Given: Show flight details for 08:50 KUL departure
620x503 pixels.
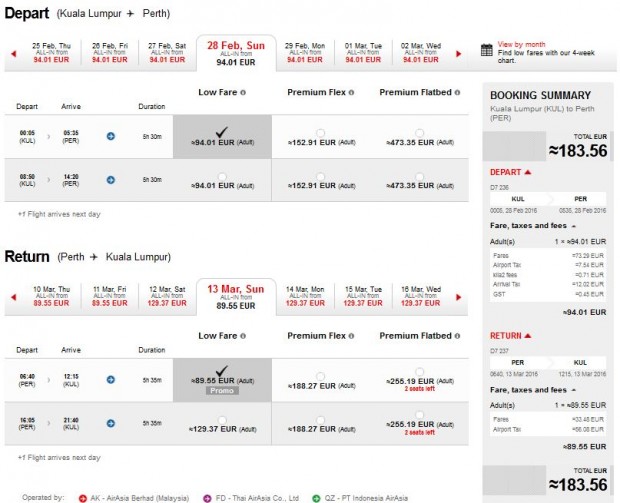Looking at the screenshot, I should click(111, 180).
